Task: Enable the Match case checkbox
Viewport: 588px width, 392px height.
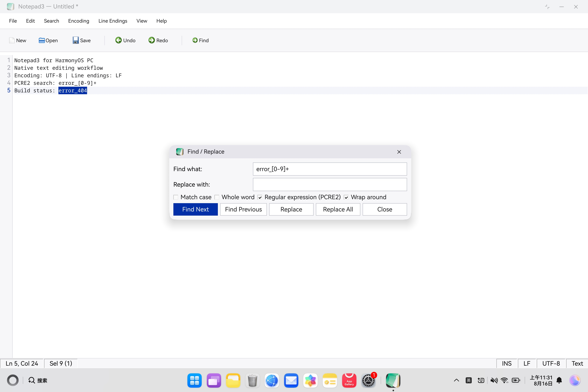Action: point(176,197)
